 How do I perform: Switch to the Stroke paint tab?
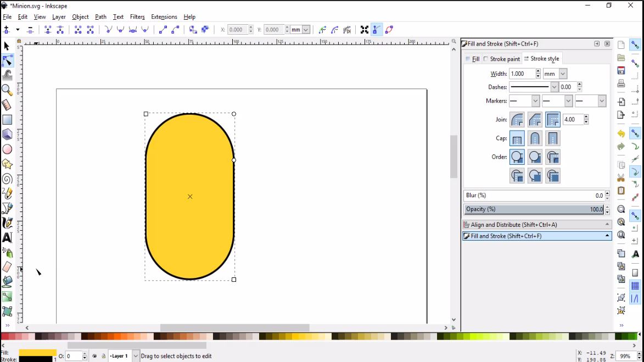pyautogui.click(x=502, y=59)
